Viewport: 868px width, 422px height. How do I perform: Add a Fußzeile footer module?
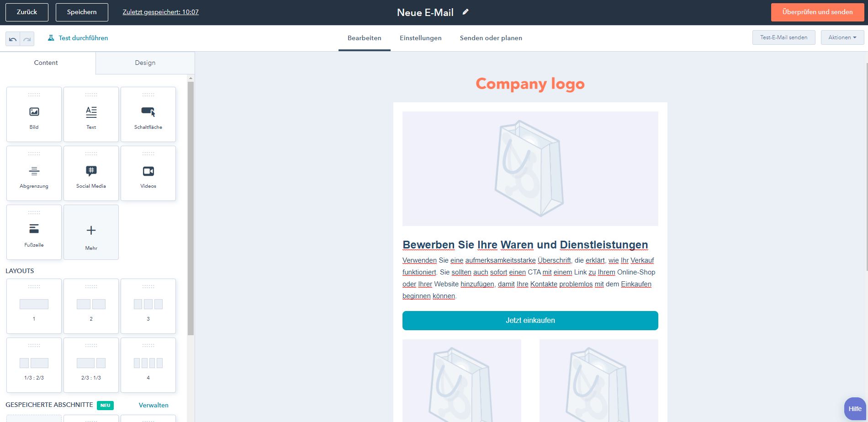(33, 232)
